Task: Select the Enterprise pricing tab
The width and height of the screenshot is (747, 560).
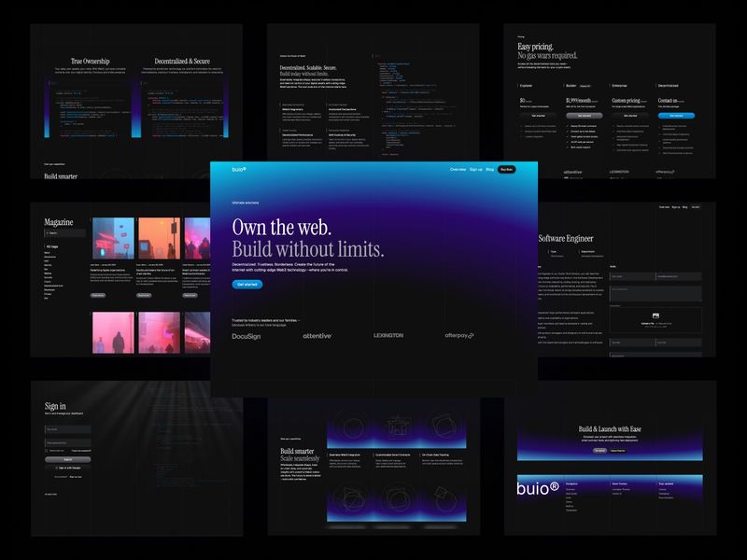Action: coord(619,85)
